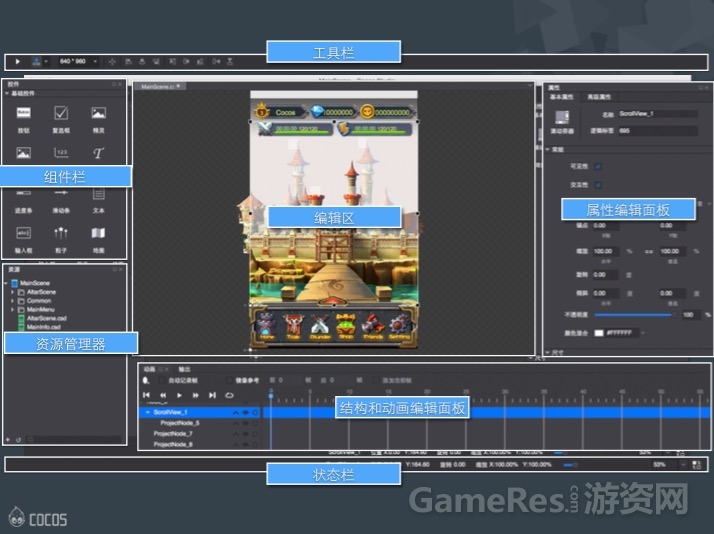714x534 pixels.
Task: Select ProjectNode_5 in structure tree
Action: point(180,423)
